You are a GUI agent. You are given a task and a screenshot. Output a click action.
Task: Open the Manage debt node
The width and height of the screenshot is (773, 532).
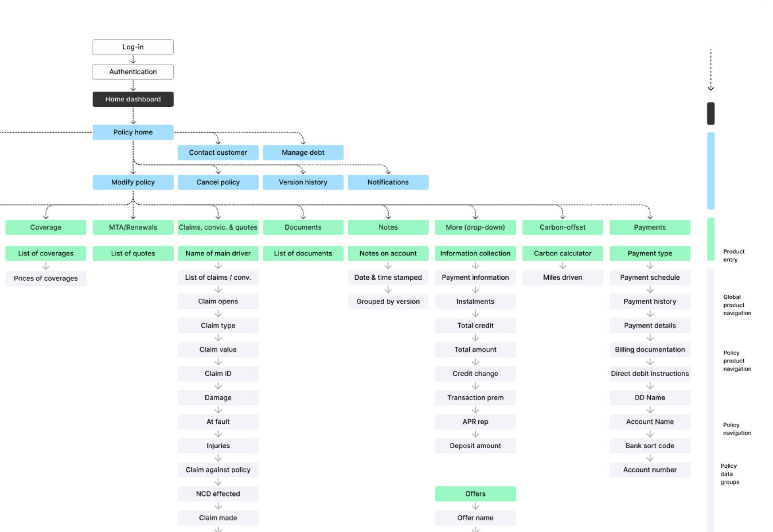pos(303,152)
